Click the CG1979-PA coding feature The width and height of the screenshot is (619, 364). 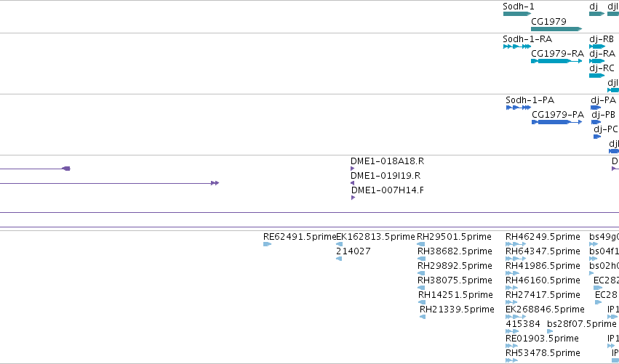point(557,122)
